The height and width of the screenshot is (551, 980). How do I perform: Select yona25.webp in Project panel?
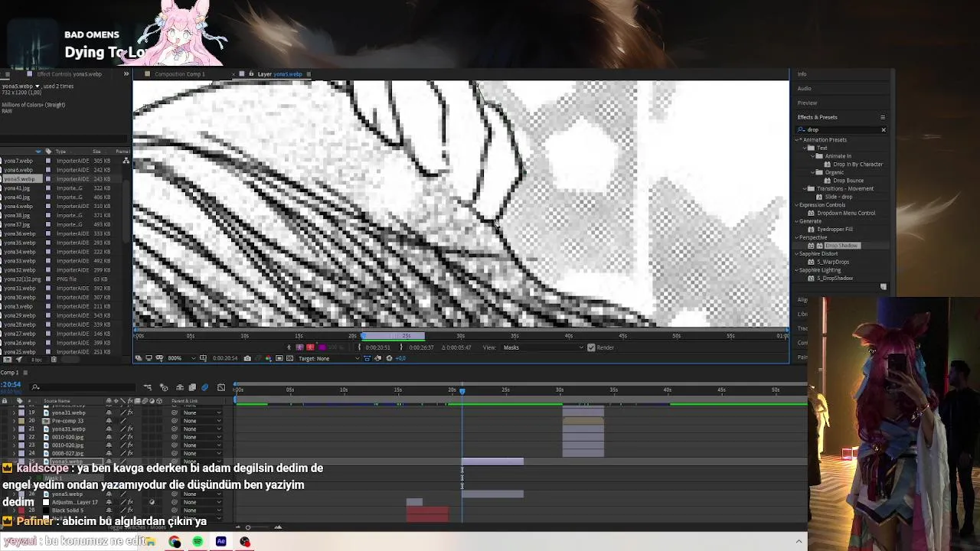point(19,352)
